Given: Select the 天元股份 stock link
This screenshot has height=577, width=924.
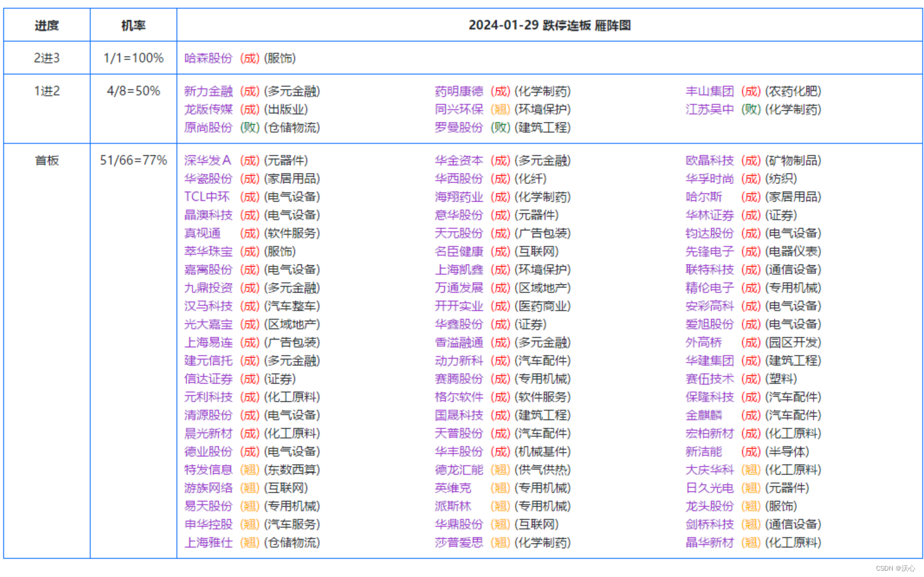Looking at the screenshot, I should coord(459,233).
